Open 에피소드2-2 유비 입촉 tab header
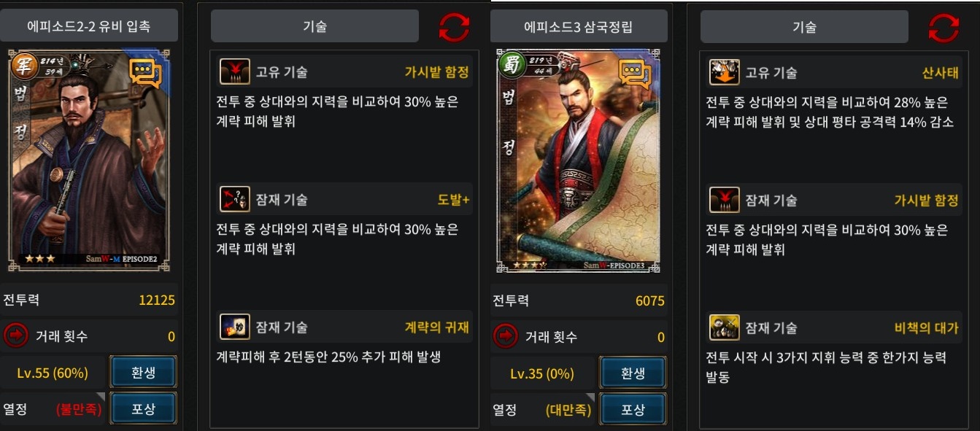 89,26
